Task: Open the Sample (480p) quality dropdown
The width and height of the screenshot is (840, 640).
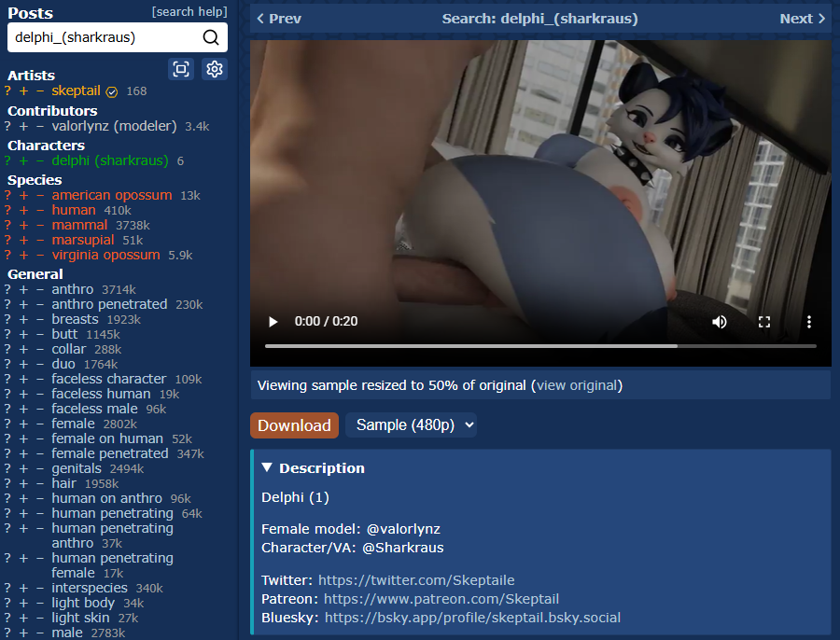Action: click(411, 425)
